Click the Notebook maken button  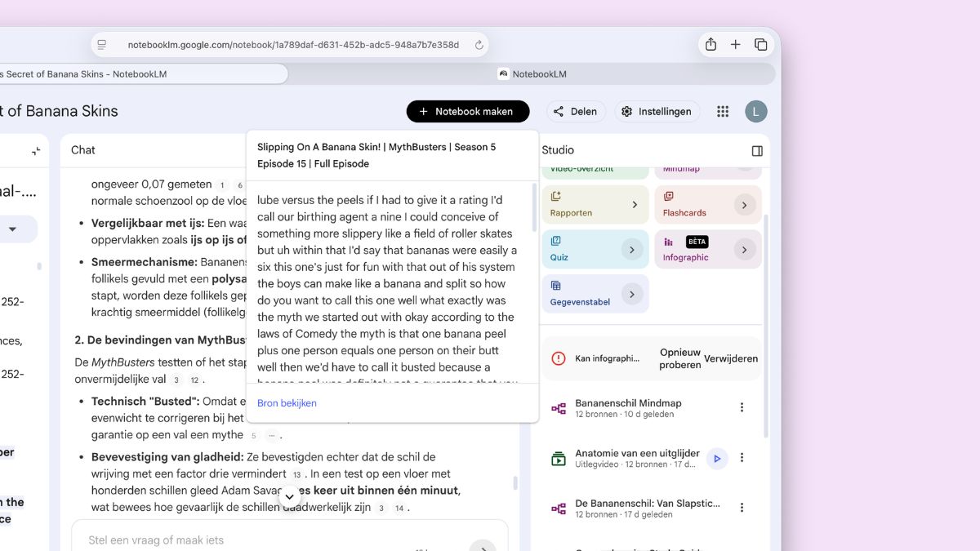point(468,112)
